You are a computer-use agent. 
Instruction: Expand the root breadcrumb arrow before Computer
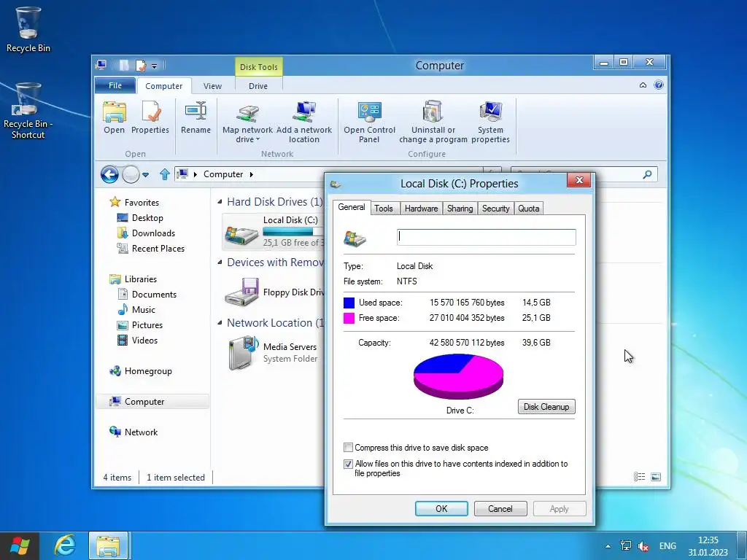coord(196,174)
